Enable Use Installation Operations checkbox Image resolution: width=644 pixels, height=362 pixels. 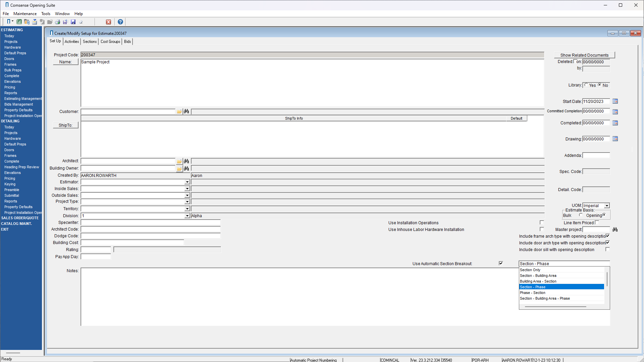pyautogui.click(x=542, y=223)
